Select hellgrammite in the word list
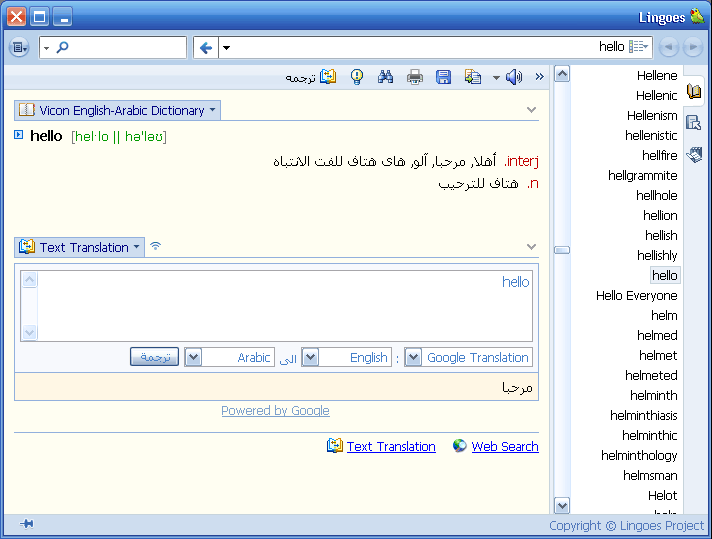712x539 pixels. 643,175
